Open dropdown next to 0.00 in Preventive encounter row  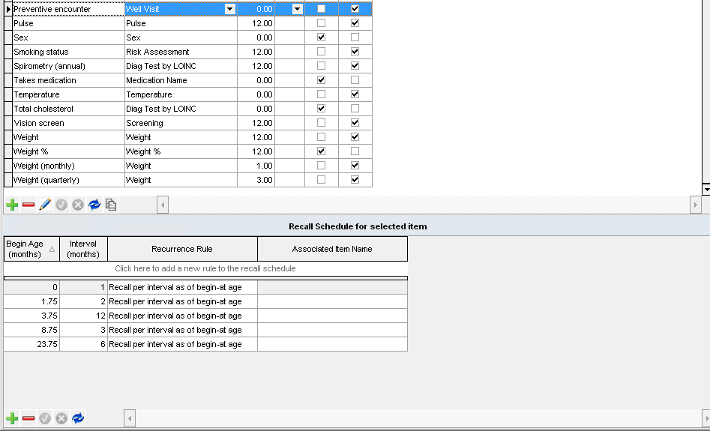[x=297, y=9]
